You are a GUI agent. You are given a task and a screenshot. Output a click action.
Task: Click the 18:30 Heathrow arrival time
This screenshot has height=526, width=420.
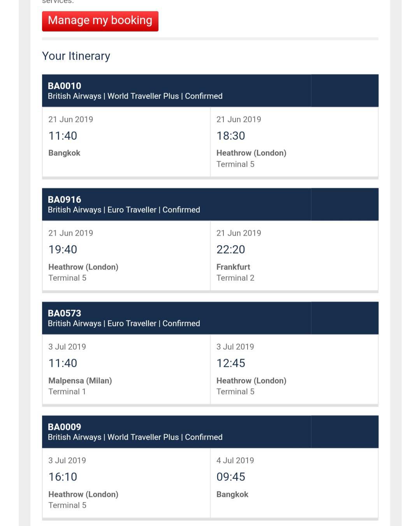pos(231,136)
